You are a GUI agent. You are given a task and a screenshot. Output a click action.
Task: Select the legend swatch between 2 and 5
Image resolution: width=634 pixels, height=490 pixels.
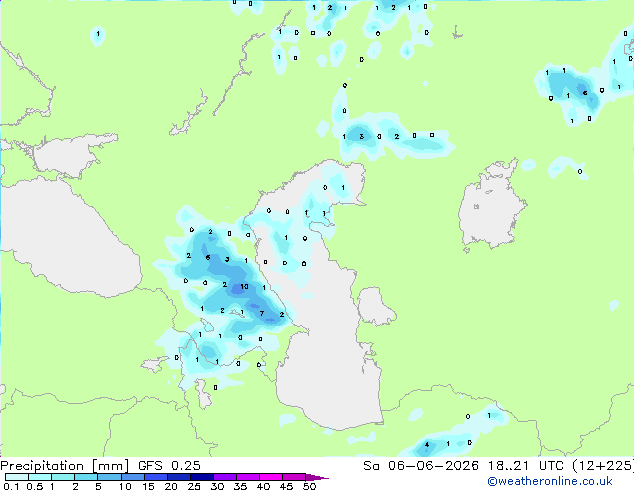coord(86,477)
